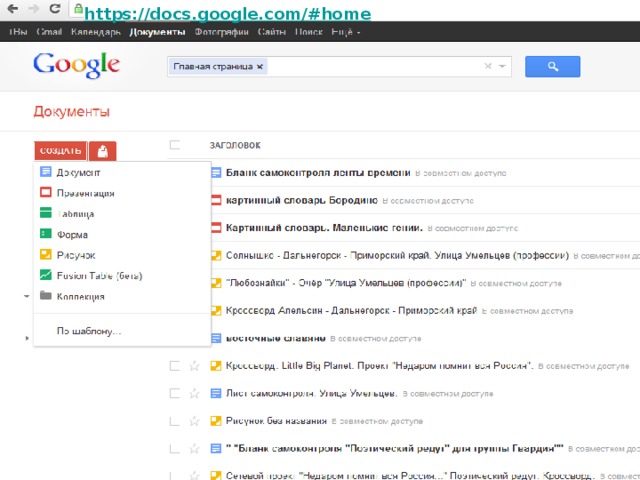The image size is (640, 480).
Task: Open Поиск from the top bar
Action: pos(309,32)
